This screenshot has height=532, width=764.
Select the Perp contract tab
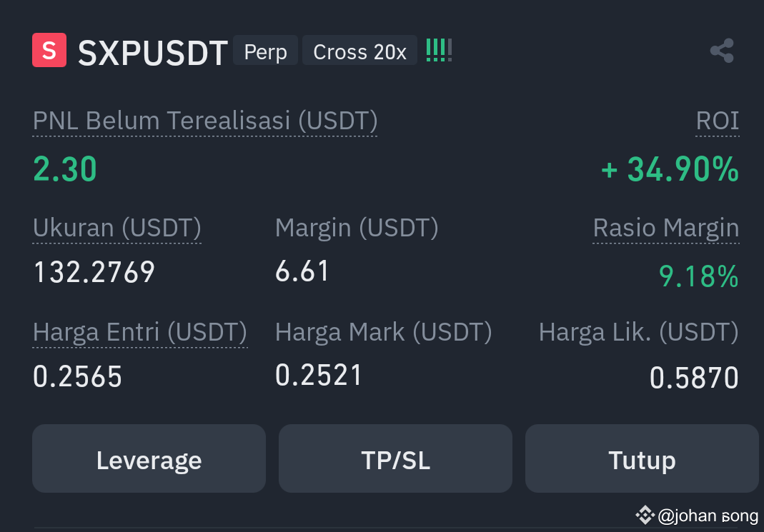(265, 51)
